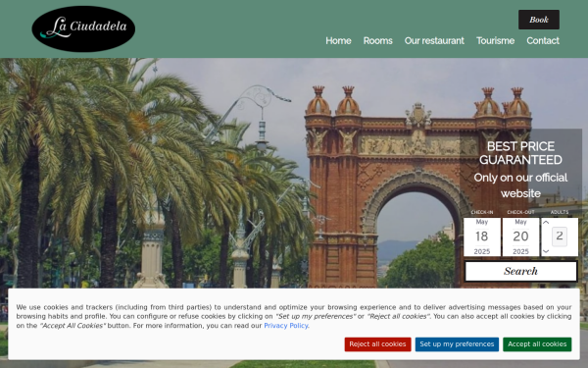Reject all cookies
This screenshot has height=368, width=588.
click(377, 344)
